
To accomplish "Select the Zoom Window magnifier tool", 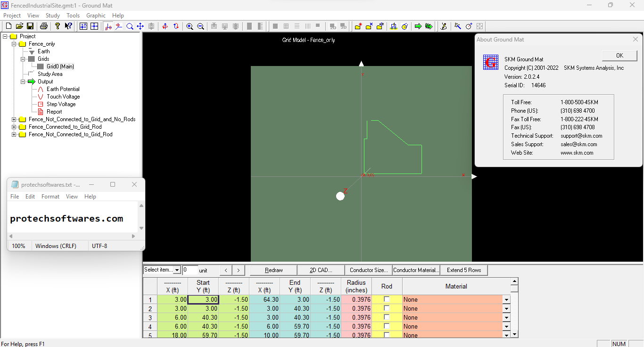I will [x=130, y=26].
